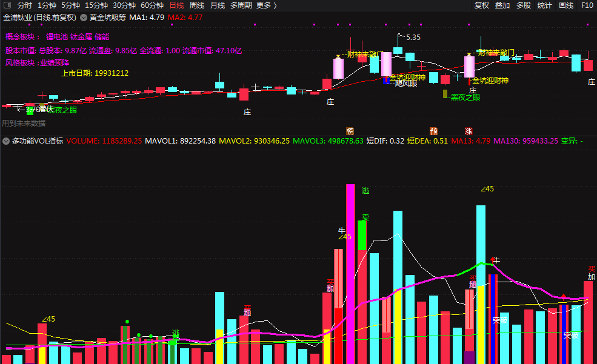Expand the 多功能VOL指标 indicator dropdown arrow
597x364 pixels.
coord(5,141)
